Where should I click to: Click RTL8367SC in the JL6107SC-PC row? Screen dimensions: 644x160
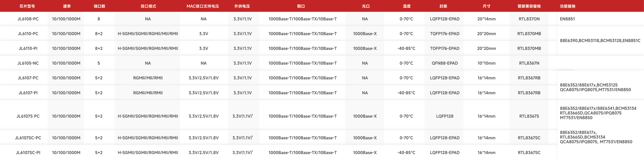click(x=529, y=138)
